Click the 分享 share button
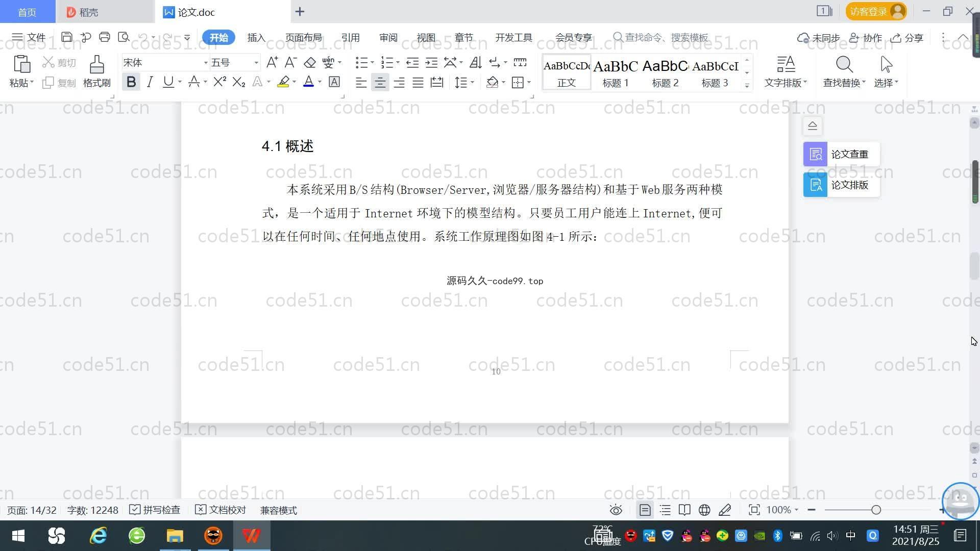 tap(907, 38)
